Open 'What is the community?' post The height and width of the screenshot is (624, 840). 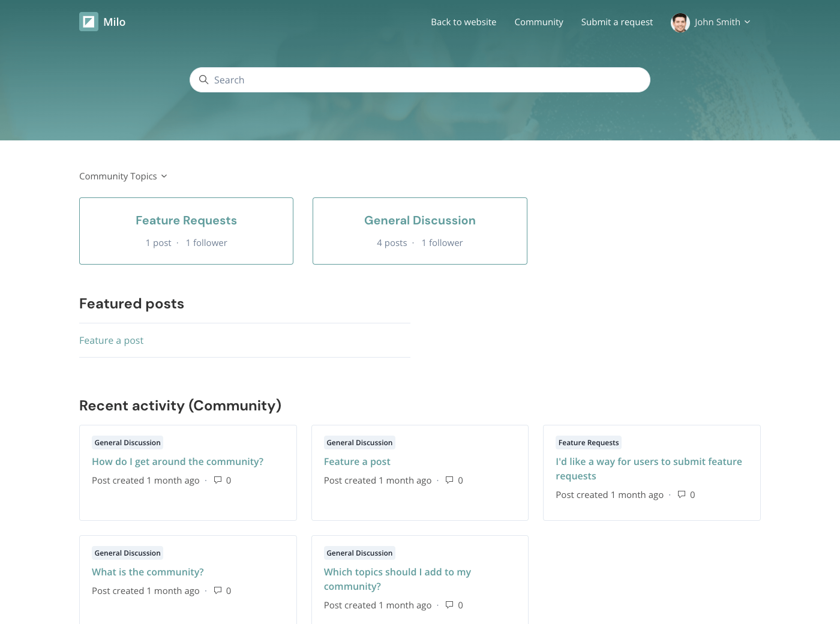[148, 572]
